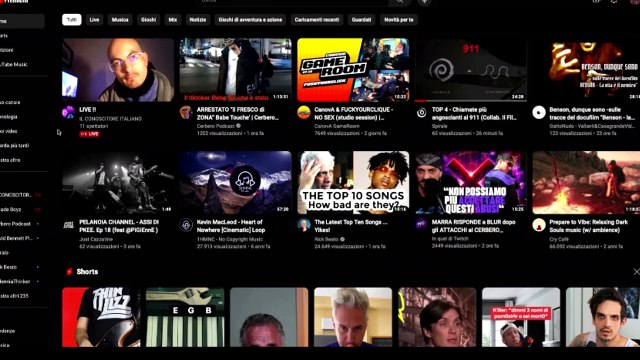
Task: Select the Novità per te chip
Action: click(x=399, y=20)
